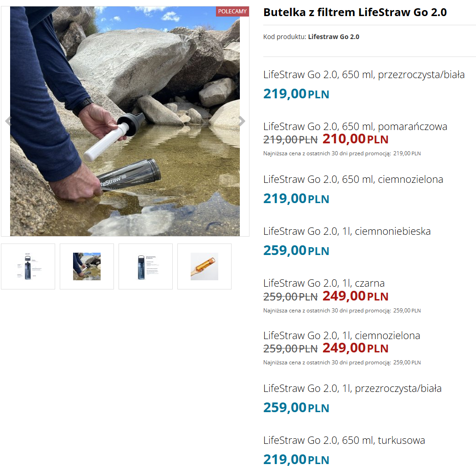
Task: Pick the 1l ciemnoniebieska variant
Action: click(x=347, y=231)
